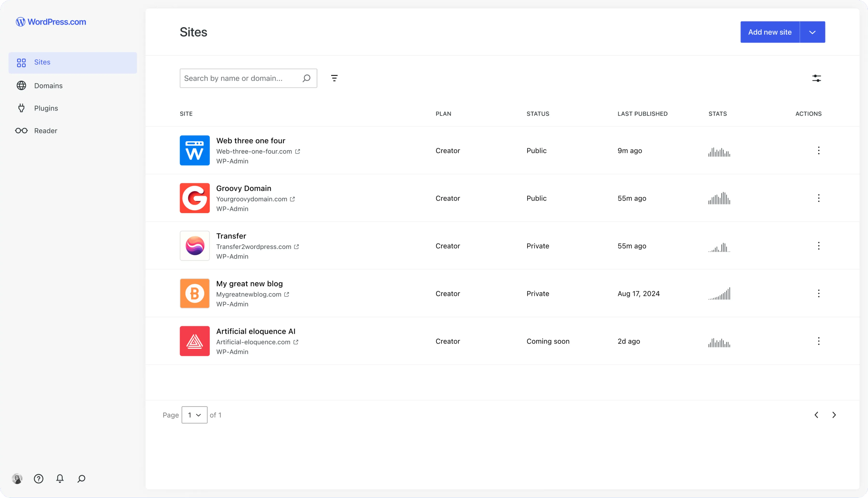Screen dimensions: 868x498
Task: View stats chart for Artificial eloquence AI
Action: pyautogui.click(x=719, y=343)
